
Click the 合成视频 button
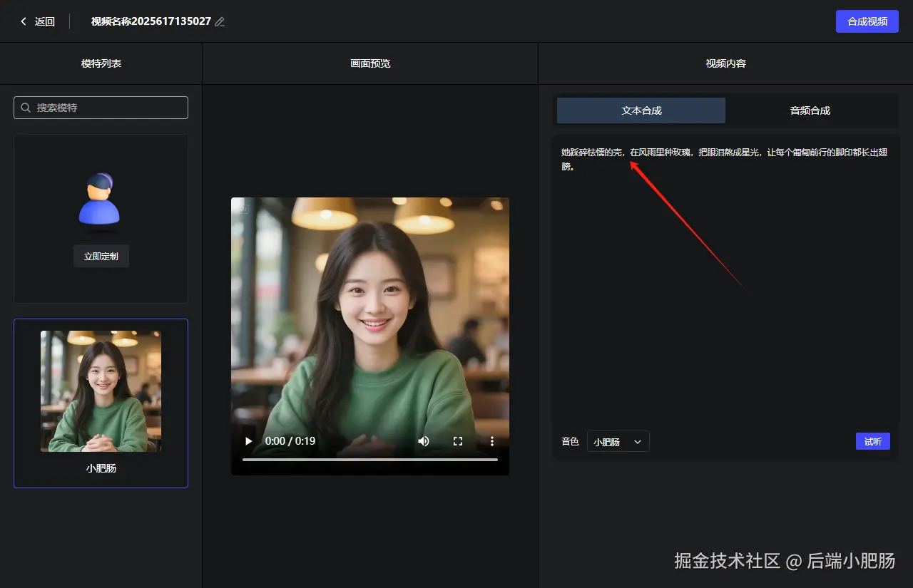867,21
